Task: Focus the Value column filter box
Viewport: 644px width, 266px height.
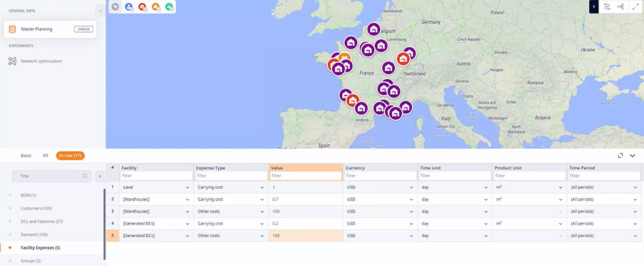Action: click(x=305, y=175)
